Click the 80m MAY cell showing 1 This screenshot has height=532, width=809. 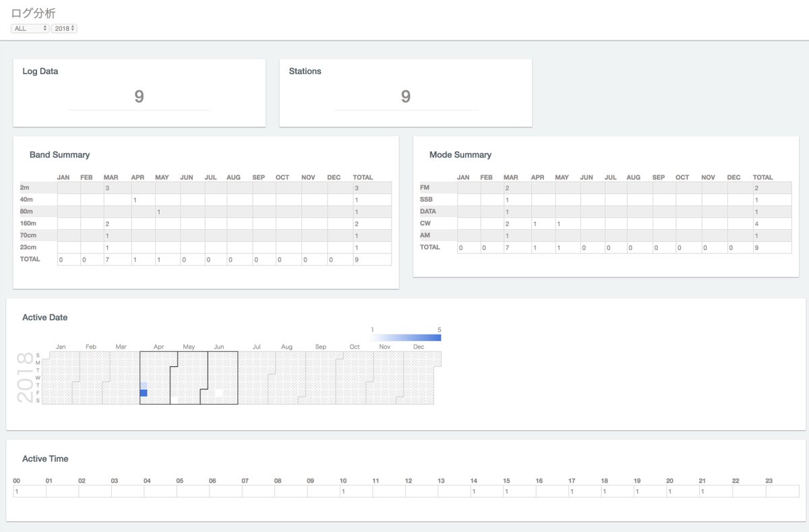pos(167,212)
